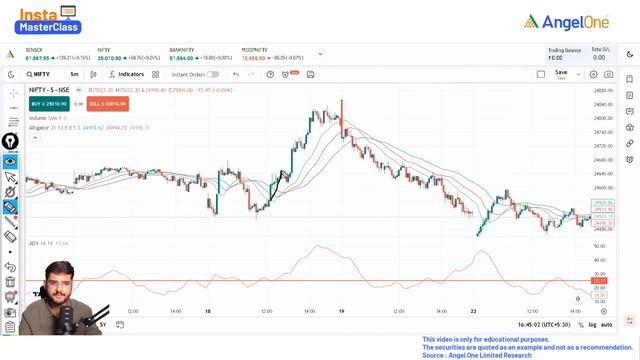
Task: Toggle dark mode moon icon at top right
Action: tap(629, 54)
